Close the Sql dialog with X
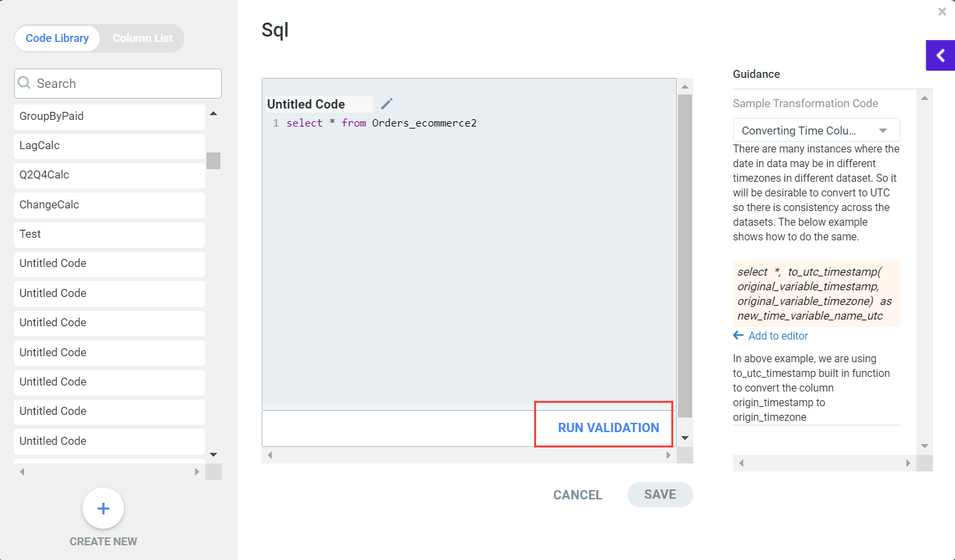 [x=942, y=11]
